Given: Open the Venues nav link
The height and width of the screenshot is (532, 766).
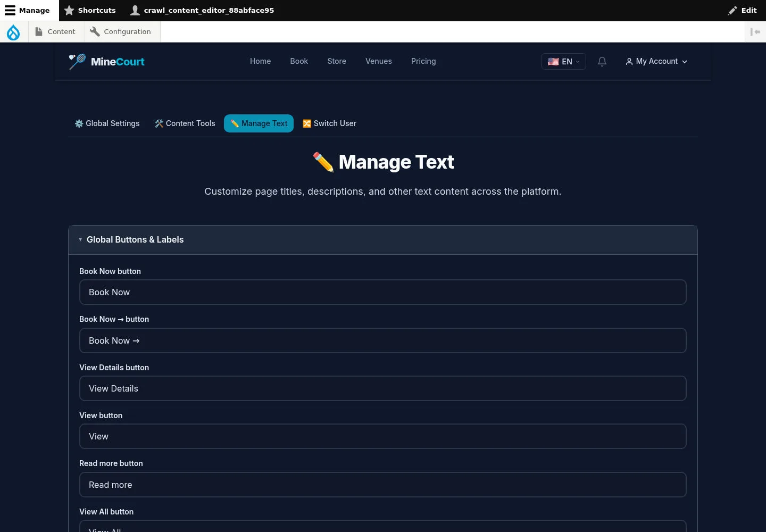Looking at the screenshot, I should [379, 61].
